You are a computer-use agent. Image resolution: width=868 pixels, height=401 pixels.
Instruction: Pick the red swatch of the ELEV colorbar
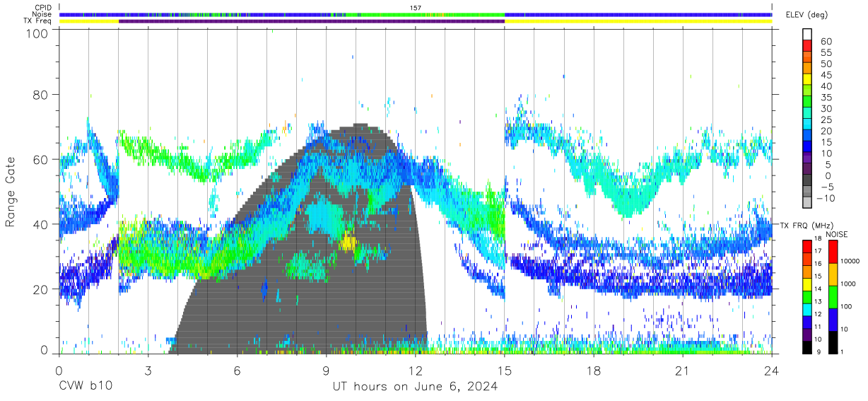807,46
